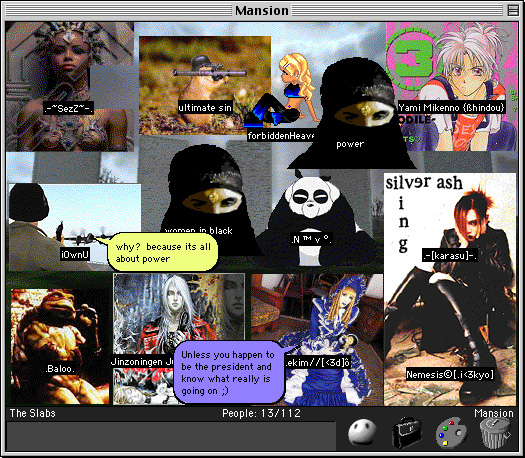Open the smiley face picker icon

click(x=362, y=432)
